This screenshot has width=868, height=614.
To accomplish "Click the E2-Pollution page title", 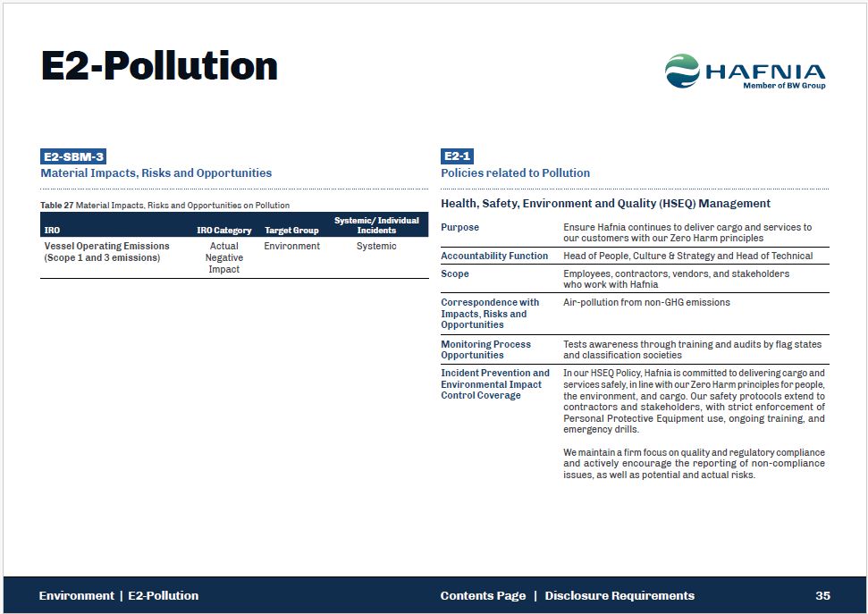I will click(159, 67).
